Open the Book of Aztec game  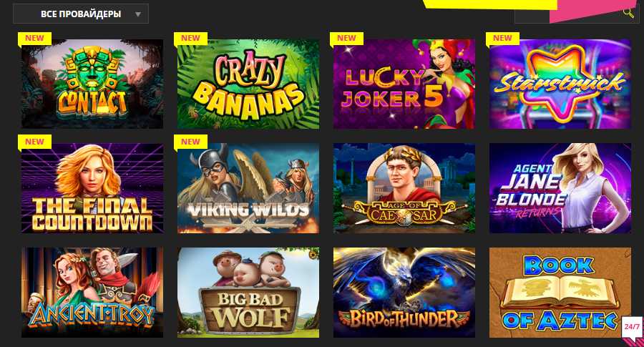(x=560, y=293)
